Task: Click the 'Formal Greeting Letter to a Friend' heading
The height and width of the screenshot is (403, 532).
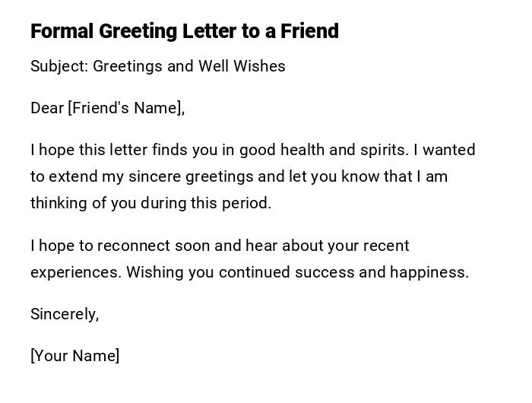Action: tap(185, 31)
